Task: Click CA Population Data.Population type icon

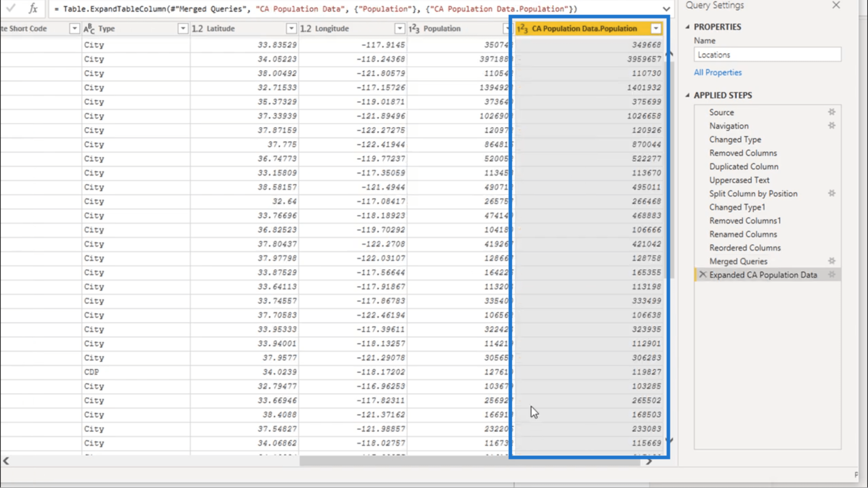Action: (x=522, y=28)
